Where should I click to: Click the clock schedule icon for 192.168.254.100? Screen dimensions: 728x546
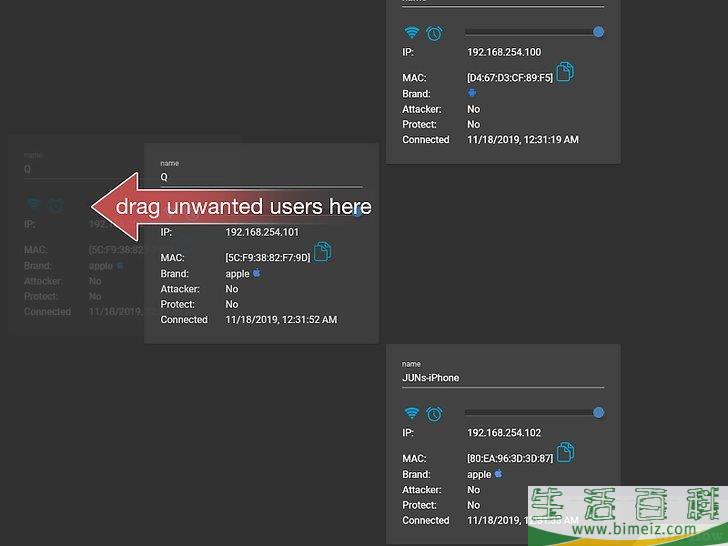435,33
